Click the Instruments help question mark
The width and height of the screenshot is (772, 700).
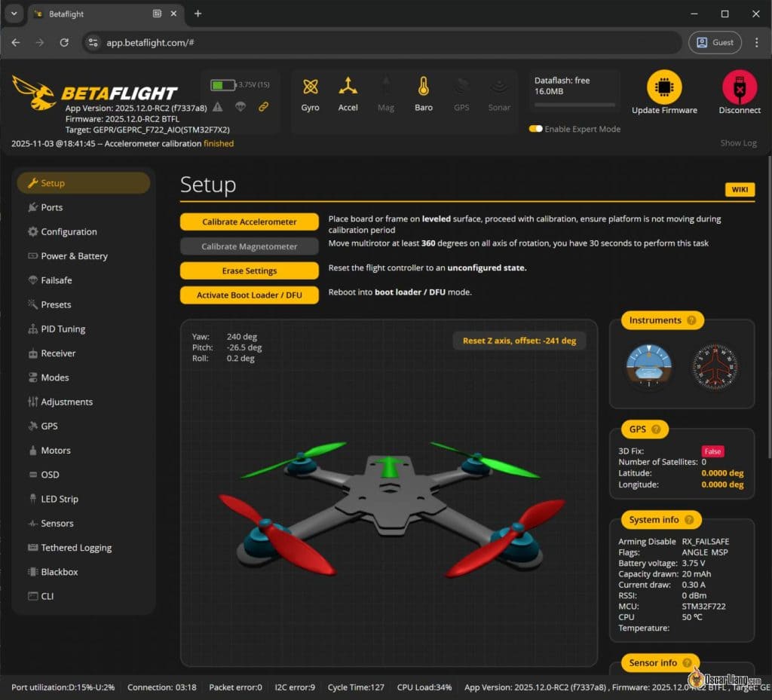691,320
